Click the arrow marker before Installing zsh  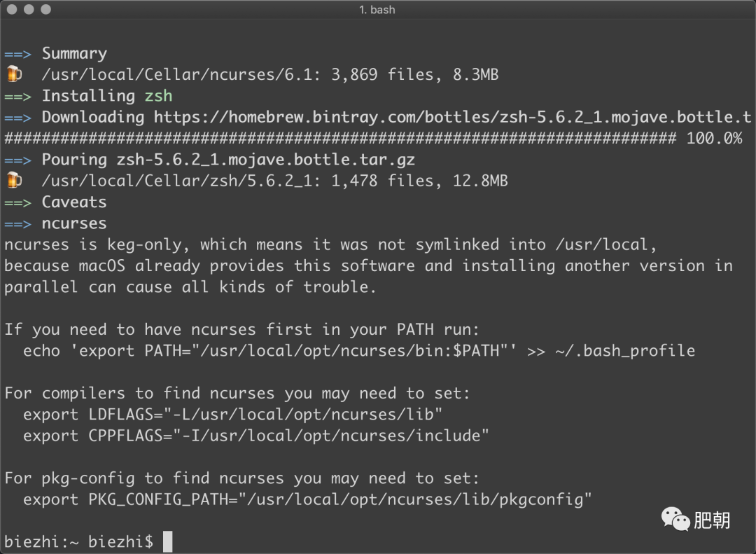18,97
